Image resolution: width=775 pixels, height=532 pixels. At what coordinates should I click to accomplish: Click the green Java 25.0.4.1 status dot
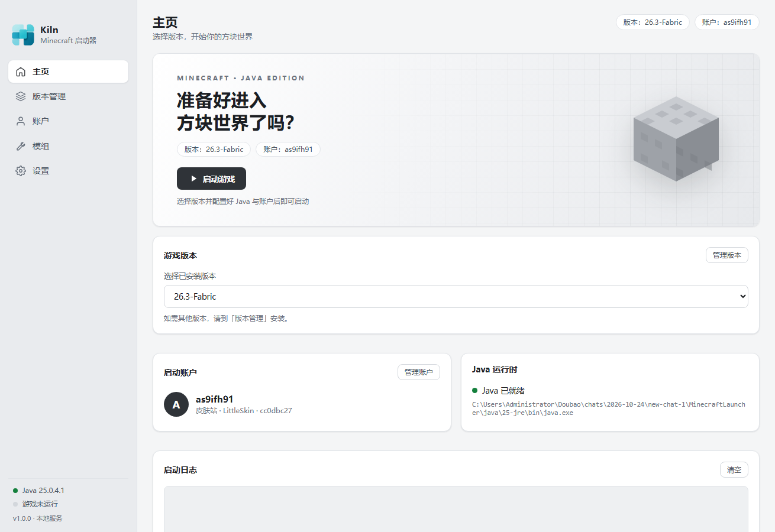tap(15, 491)
